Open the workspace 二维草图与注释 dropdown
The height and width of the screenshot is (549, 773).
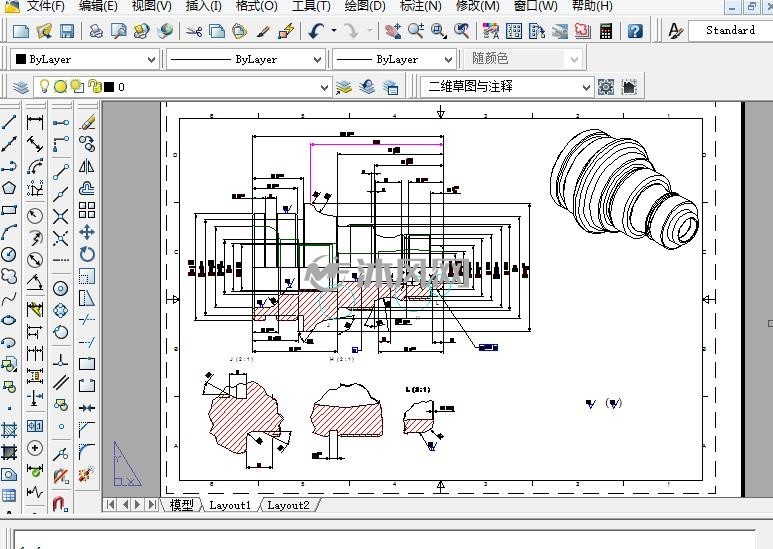coord(586,87)
